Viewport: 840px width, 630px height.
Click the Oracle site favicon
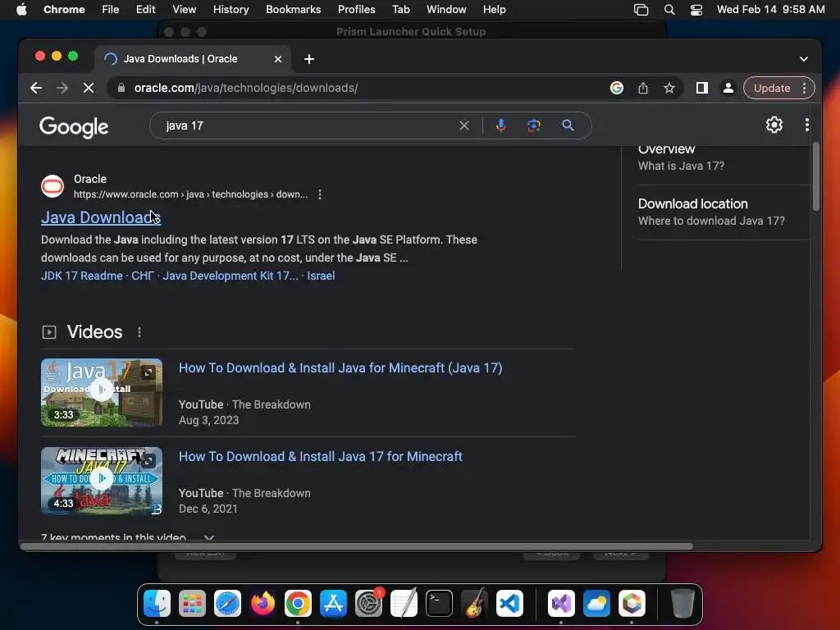52,186
